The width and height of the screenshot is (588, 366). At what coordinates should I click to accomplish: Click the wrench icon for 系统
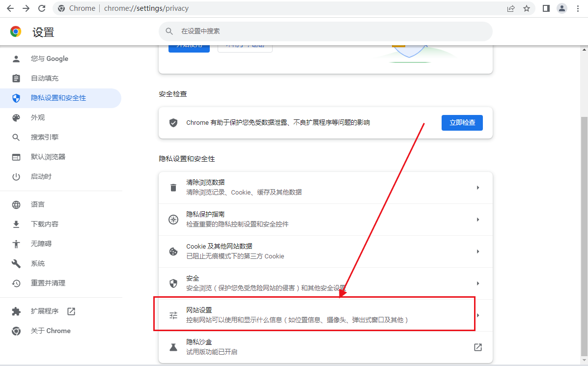pyautogui.click(x=16, y=264)
